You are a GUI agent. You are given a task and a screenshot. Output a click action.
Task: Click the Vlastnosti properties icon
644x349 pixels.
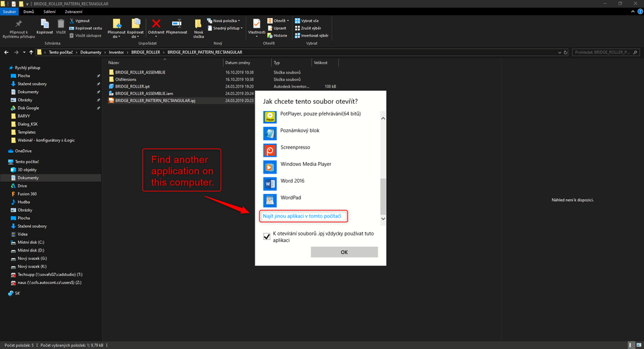(257, 23)
